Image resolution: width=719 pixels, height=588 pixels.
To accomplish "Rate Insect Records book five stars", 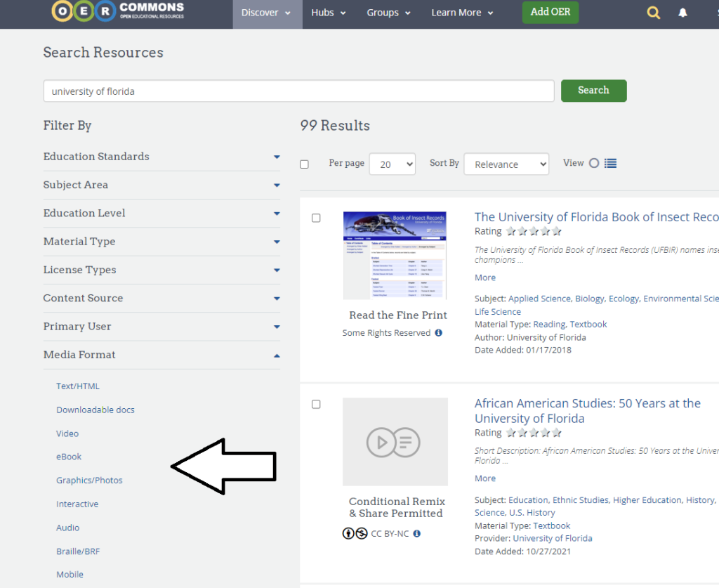I will pyautogui.click(x=556, y=231).
